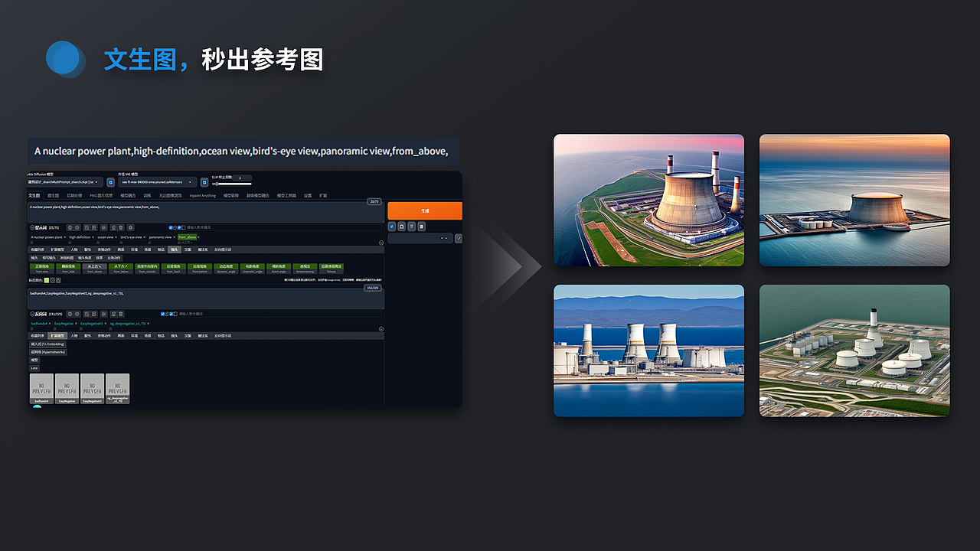Enable the blue translate checkbox next to the keyword input

pyautogui.click(x=169, y=227)
